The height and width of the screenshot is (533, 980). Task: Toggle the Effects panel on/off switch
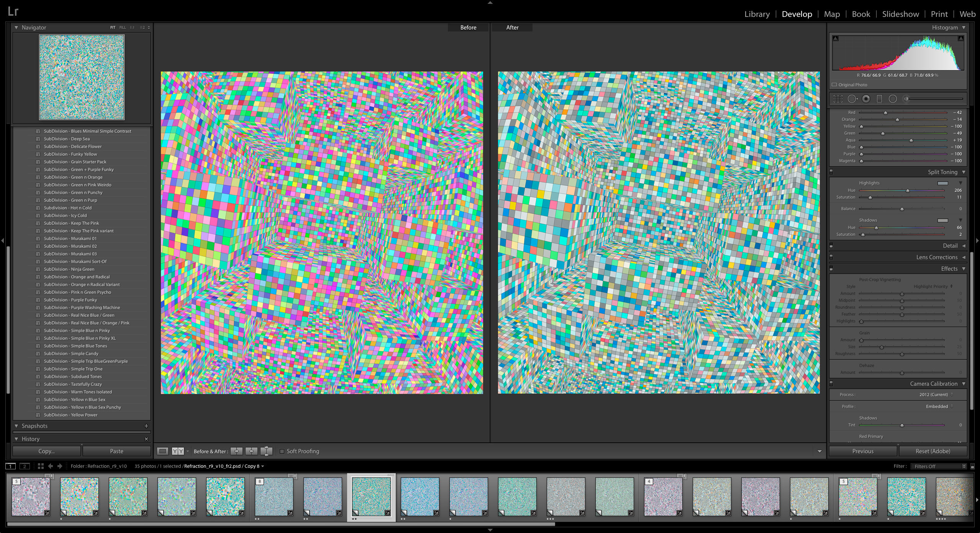(x=831, y=269)
